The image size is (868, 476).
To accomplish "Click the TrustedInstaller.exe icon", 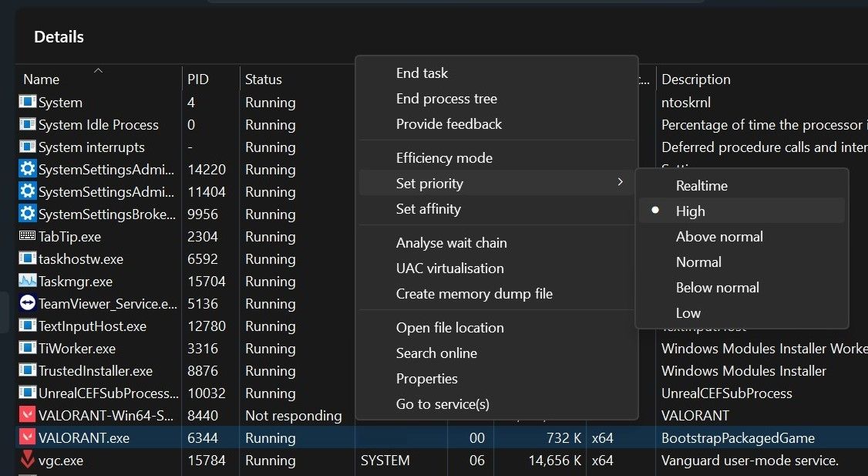I will [27, 370].
